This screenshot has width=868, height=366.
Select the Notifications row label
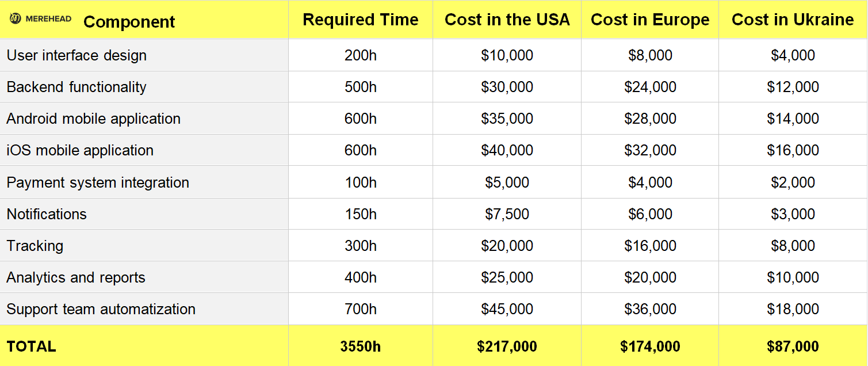click(x=47, y=214)
